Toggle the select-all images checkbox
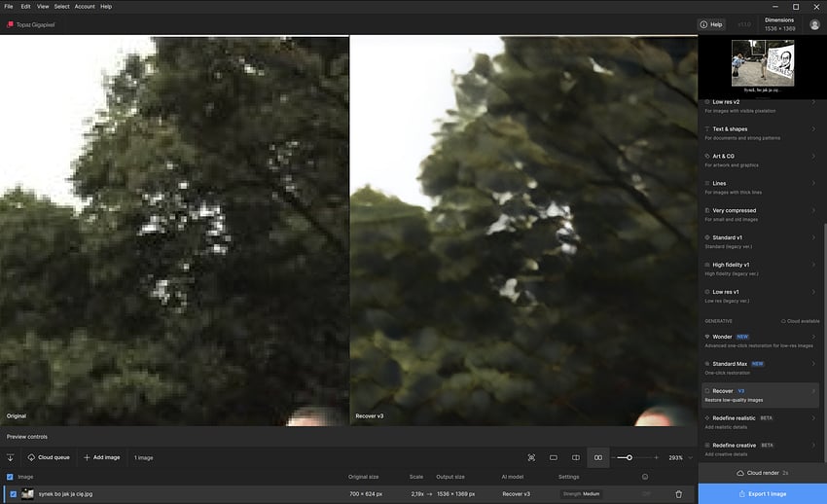Screen dimensions: 827x504 [11, 477]
